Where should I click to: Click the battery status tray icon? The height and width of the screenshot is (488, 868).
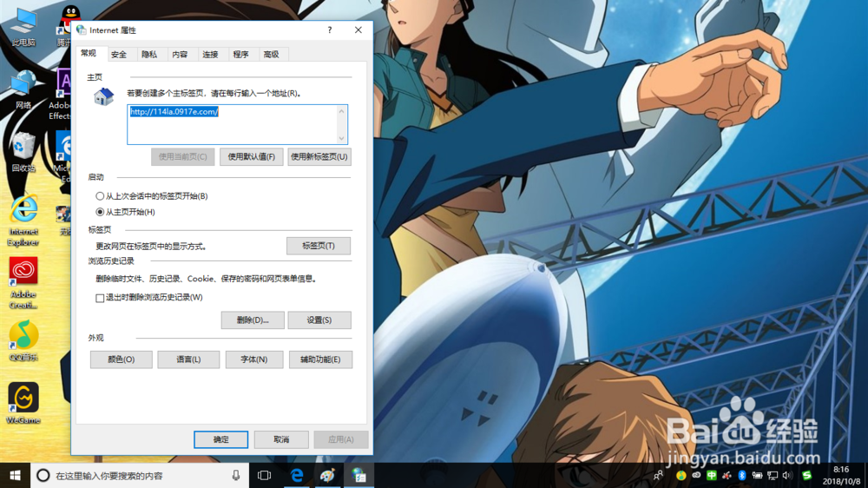point(757,475)
